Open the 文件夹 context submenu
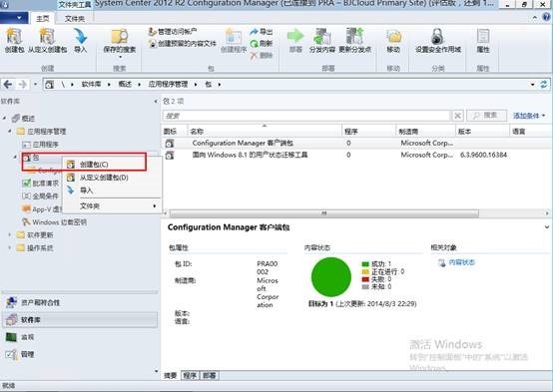The image size is (553, 392). pos(112,205)
